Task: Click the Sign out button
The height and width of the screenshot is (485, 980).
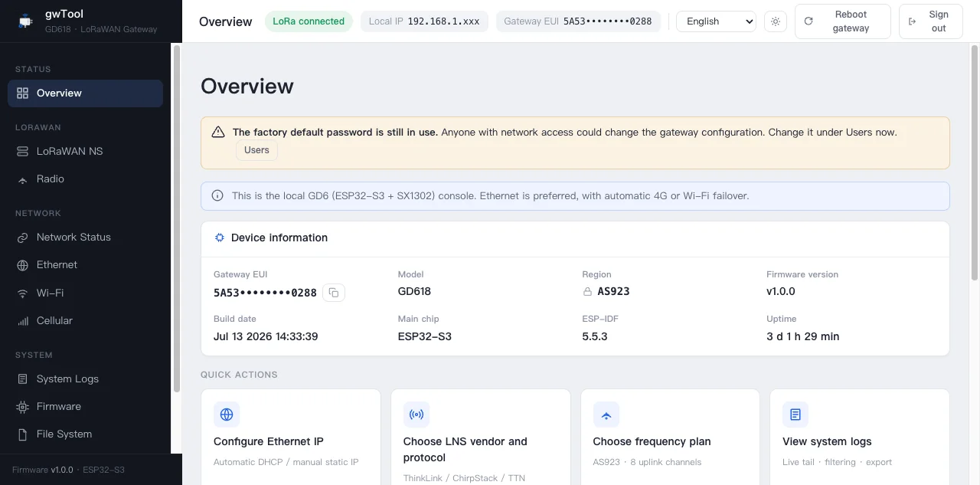Action: click(x=930, y=21)
